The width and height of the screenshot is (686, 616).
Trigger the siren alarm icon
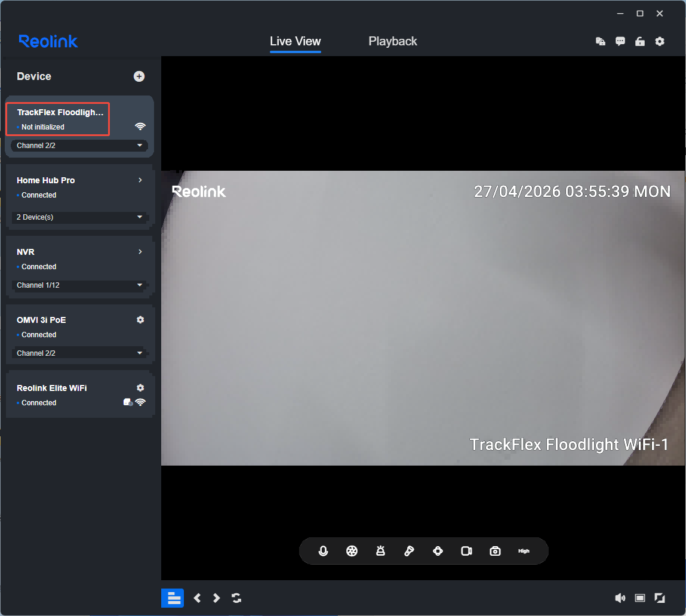tap(381, 552)
